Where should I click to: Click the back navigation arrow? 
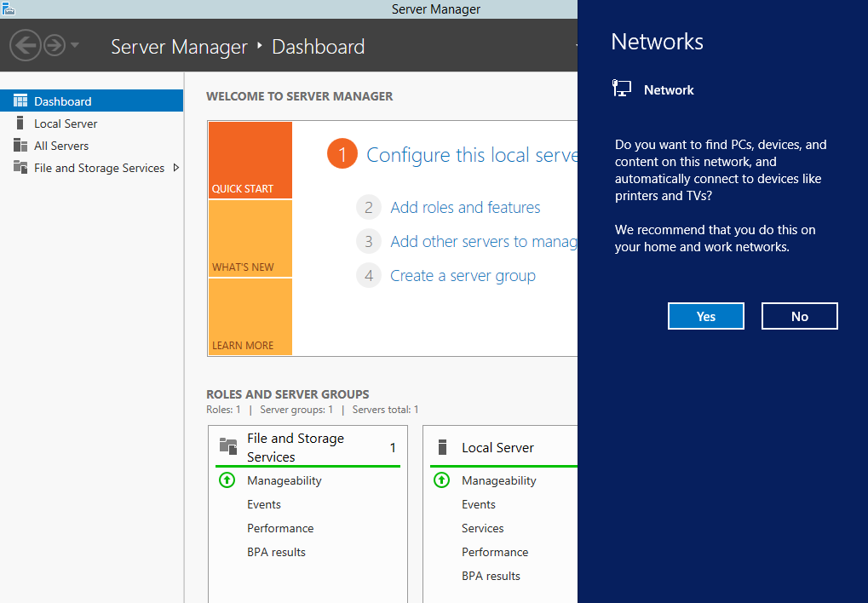pos(25,45)
